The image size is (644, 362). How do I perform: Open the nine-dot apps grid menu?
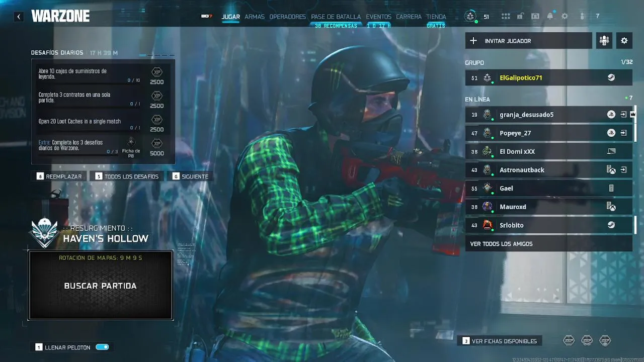tap(506, 17)
